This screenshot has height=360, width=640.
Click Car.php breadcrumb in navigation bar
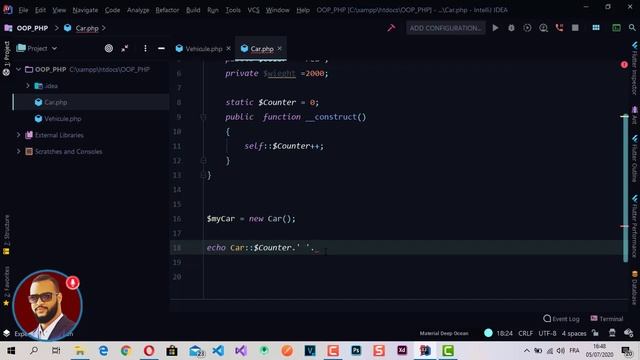coord(87,28)
